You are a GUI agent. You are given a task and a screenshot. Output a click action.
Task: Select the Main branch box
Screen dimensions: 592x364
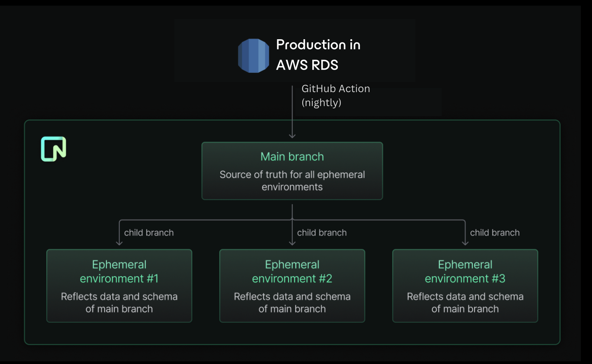(292, 171)
